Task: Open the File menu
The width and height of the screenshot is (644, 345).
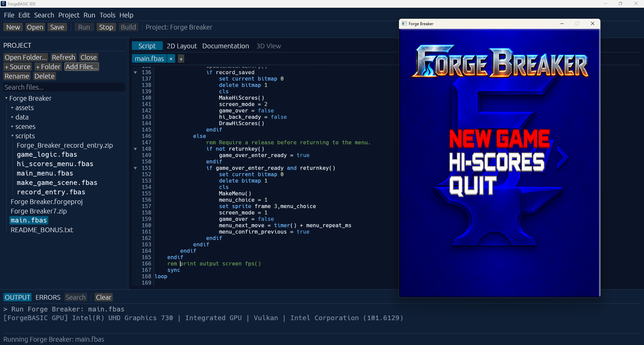Action: (x=9, y=15)
